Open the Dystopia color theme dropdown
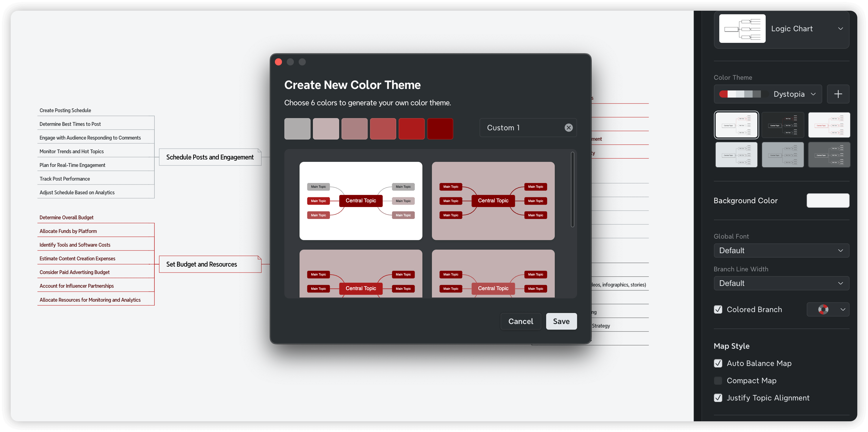The width and height of the screenshot is (868, 432). [x=767, y=94]
